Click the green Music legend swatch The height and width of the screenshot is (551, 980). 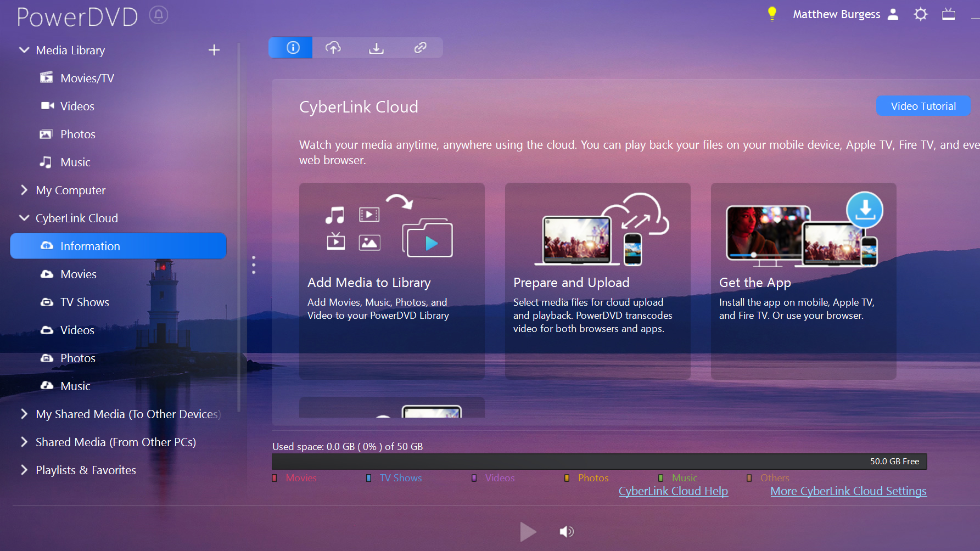coord(661,478)
